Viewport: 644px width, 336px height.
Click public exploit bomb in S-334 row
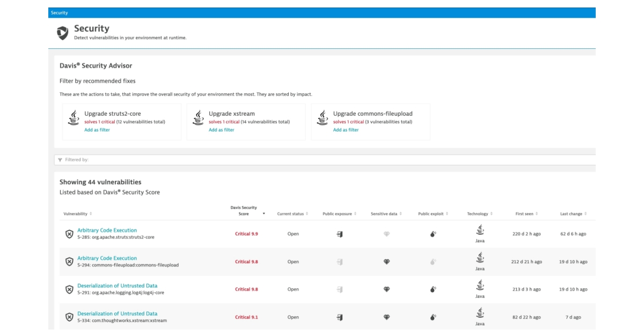click(x=433, y=317)
